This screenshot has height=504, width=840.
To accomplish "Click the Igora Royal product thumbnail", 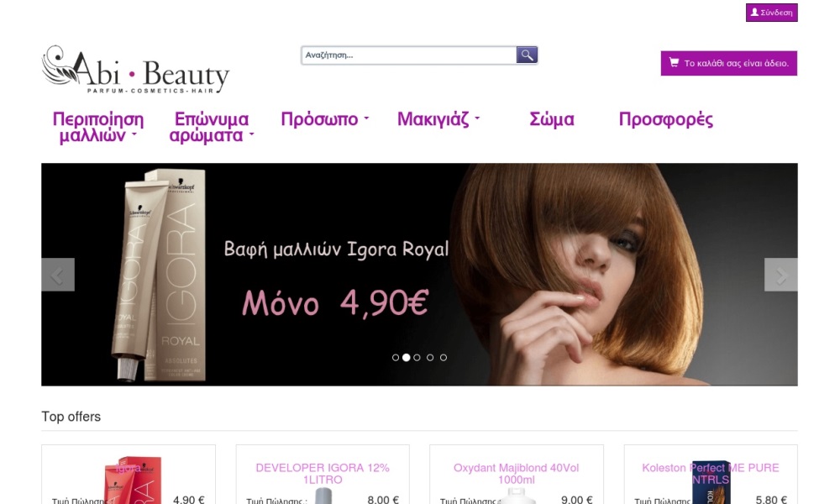I will [133, 480].
